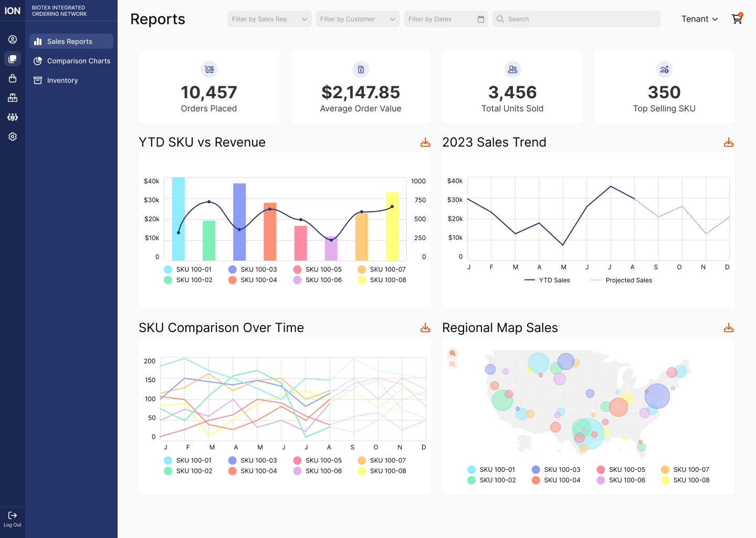Download the 2023 Sales Trend chart
756x538 pixels.
coord(729,142)
